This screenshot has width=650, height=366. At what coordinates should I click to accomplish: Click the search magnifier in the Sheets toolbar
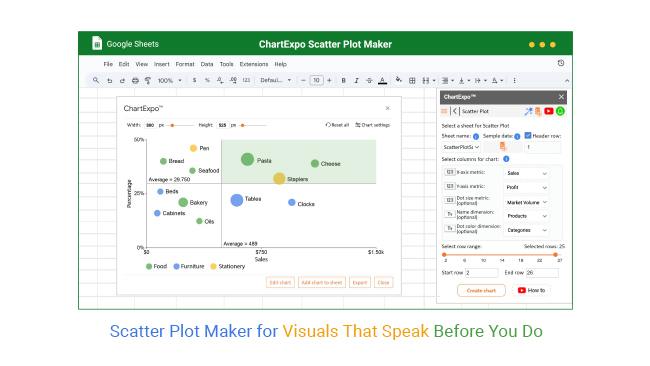point(96,80)
